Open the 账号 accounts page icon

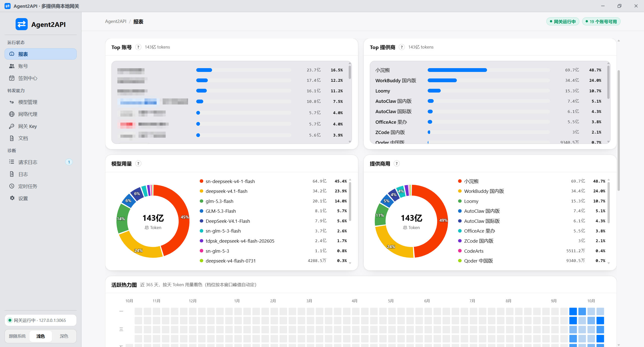click(x=12, y=66)
